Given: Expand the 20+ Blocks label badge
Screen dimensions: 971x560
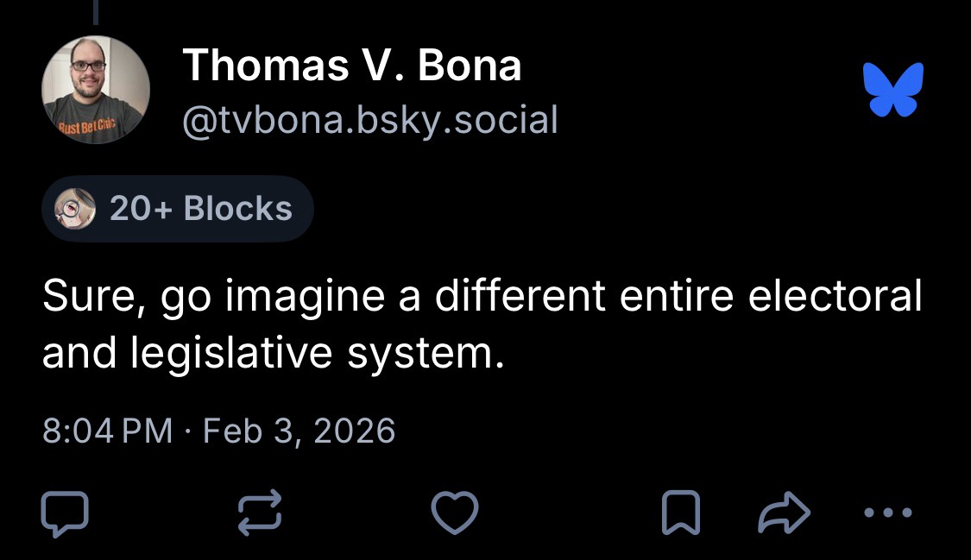Looking at the screenshot, I should tap(178, 208).
